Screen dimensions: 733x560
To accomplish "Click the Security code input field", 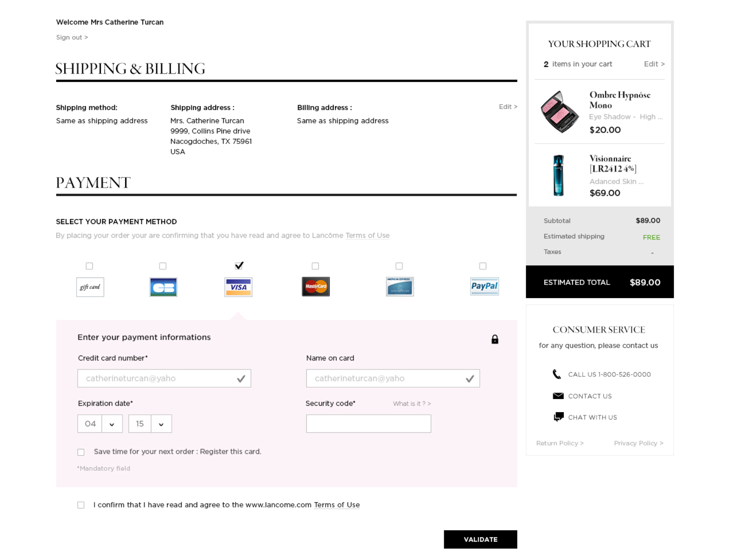I will pyautogui.click(x=369, y=424).
